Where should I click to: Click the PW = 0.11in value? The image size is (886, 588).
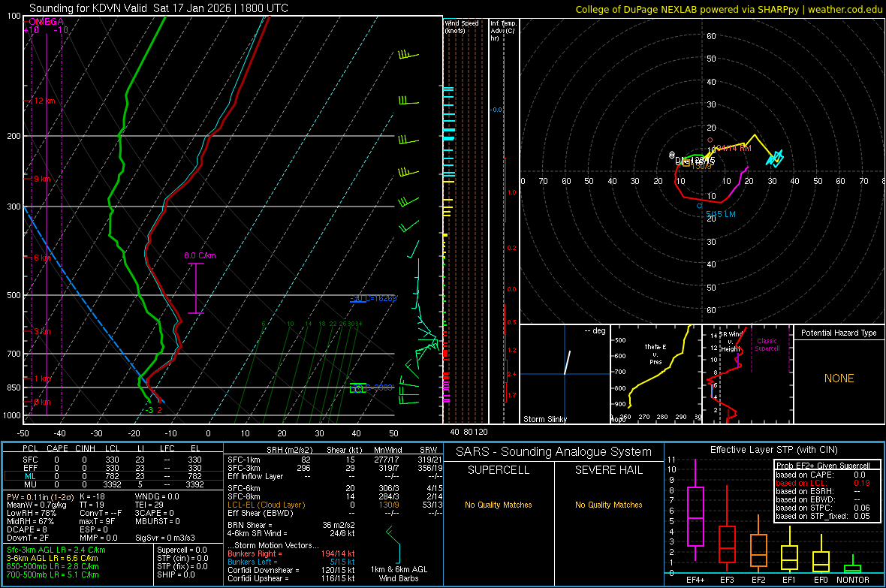click(x=40, y=496)
